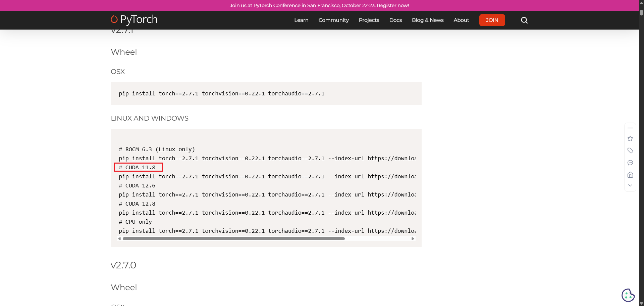Screen dimensions: 644x306
Task: Click the star favorite icon in sidebar
Action: coord(630,138)
